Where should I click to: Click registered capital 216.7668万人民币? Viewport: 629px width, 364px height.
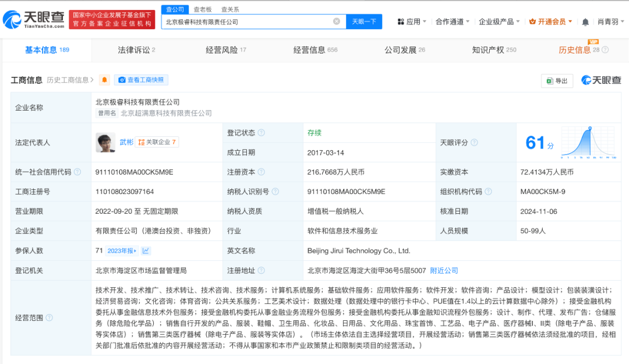[336, 172]
